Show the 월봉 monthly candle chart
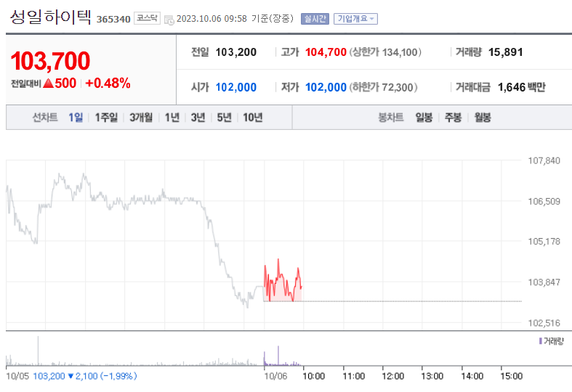The width and height of the screenshot is (572, 392). coord(483,118)
